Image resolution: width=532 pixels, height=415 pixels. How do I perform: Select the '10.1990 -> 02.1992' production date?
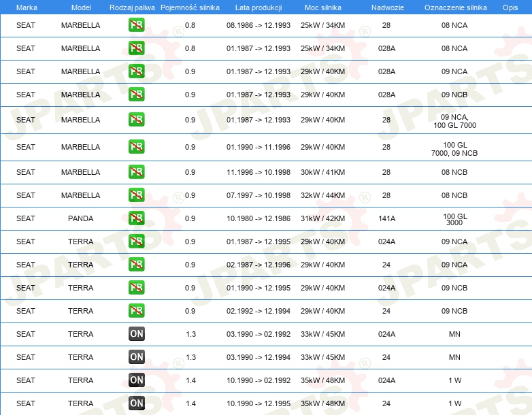[x=259, y=380]
